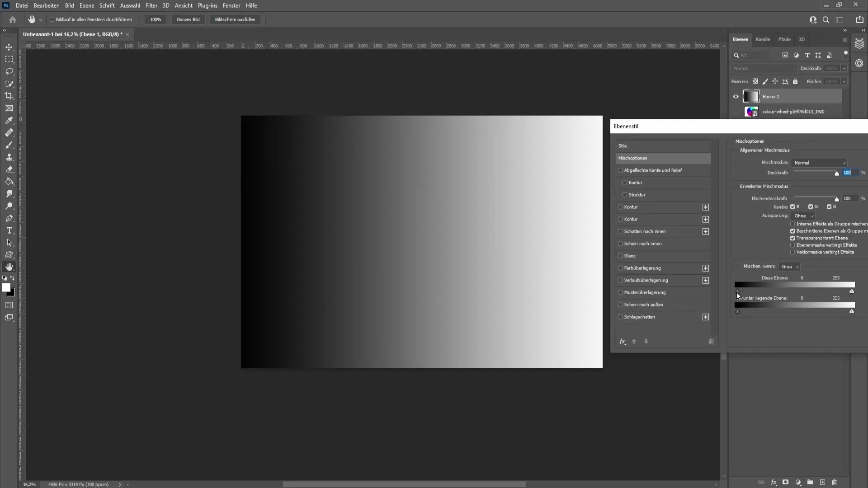Switch to Kanäle panel tab
This screenshot has height=488, width=868.
pyautogui.click(x=764, y=39)
